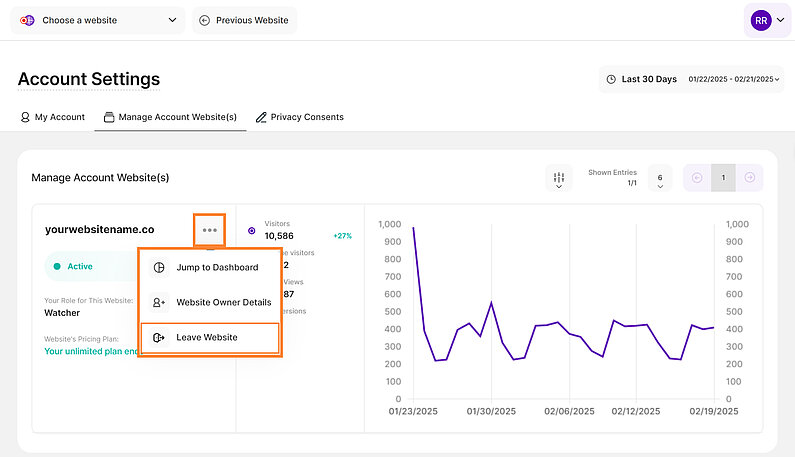Open the three-dots website options menu
795x457 pixels.
tap(209, 229)
